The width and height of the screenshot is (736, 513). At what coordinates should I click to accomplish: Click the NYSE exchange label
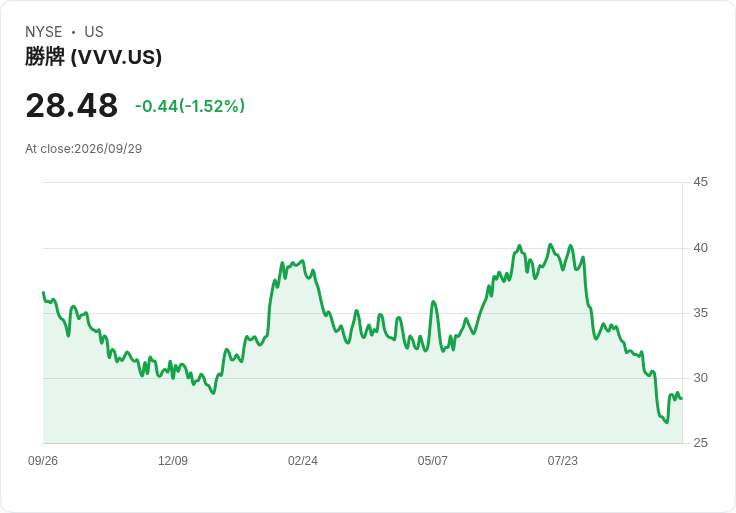click(x=44, y=32)
